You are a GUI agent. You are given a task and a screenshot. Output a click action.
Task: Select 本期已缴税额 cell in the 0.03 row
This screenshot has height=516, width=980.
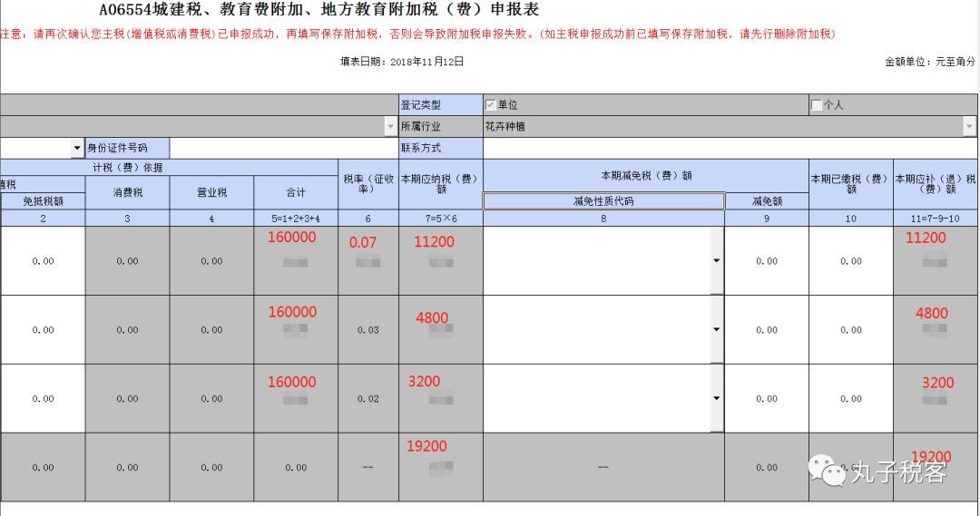coord(850,330)
